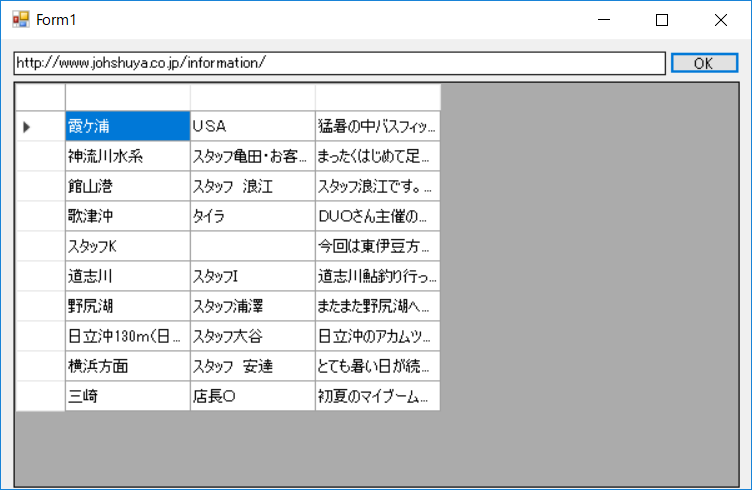Select cell '霞ケ浦'
This screenshot has width=752, height=490.
click(x=128, y=126)
